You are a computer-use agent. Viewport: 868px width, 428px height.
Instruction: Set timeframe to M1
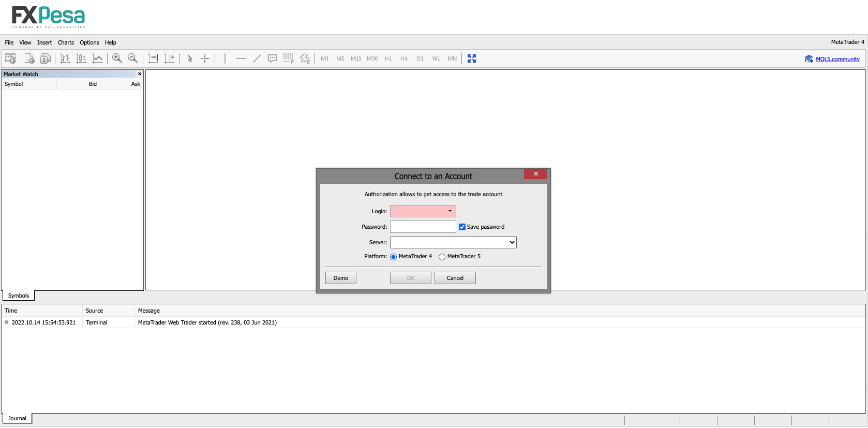pos(325,58)
